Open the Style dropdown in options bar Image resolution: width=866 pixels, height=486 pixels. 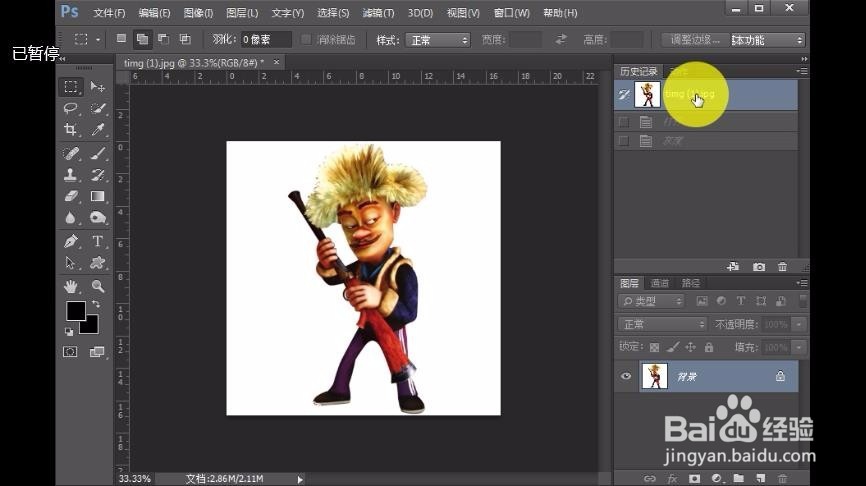437,40
